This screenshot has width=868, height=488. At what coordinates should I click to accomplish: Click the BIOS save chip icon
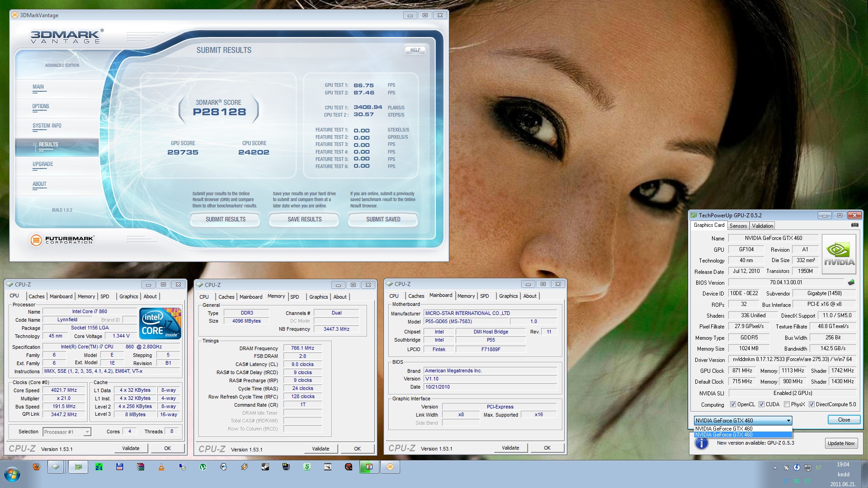coord(851,282)
